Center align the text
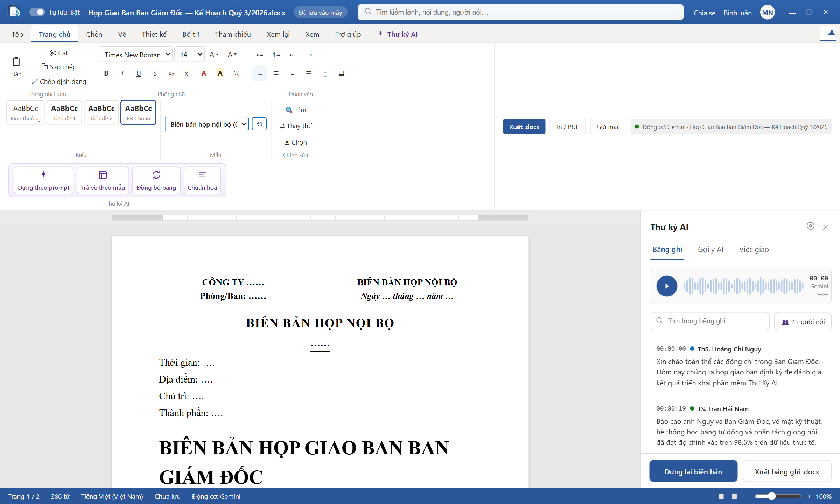Viewport: 840px width, 504px height. [276, 73]
